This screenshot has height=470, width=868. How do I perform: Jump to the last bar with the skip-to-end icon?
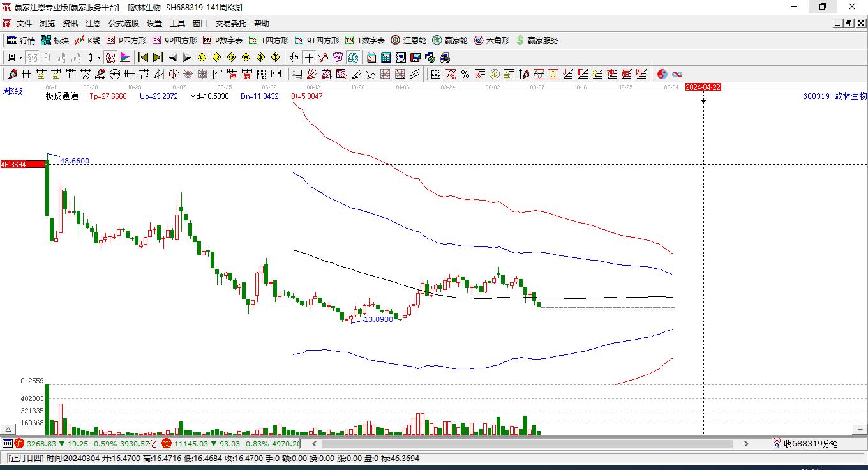pos(158,57)
